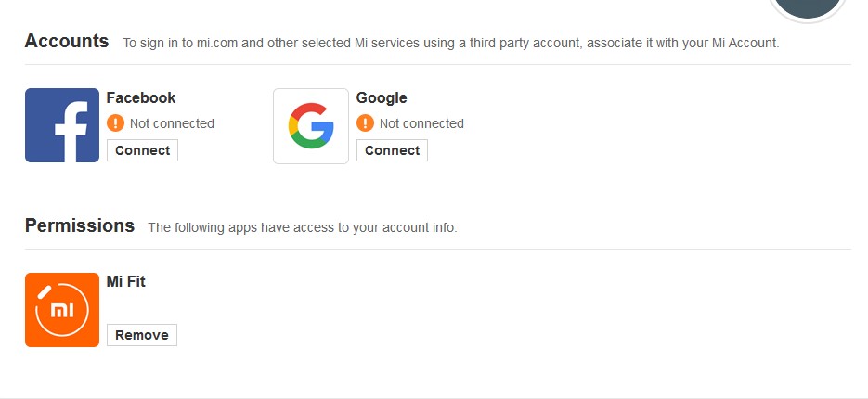This screenshot has height=399, width=868.
Task: Connect the Facebook account
Action: [142, 150]
